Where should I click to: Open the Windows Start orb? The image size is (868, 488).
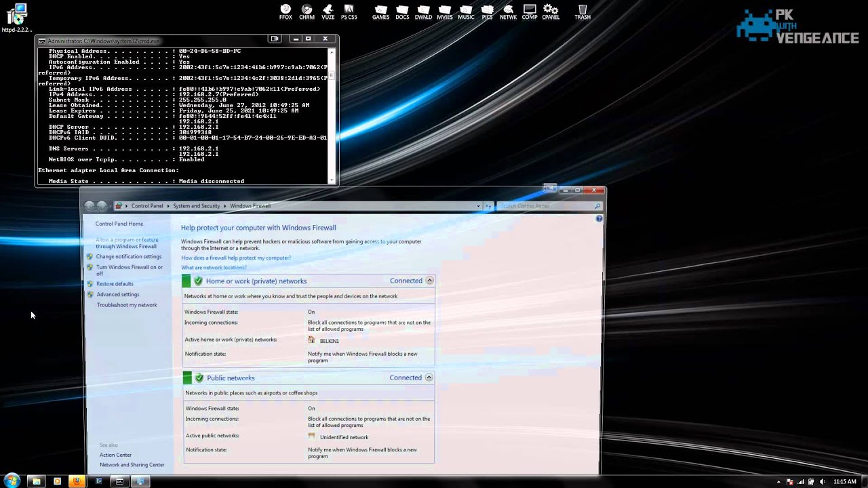click(x=12, y=481)
